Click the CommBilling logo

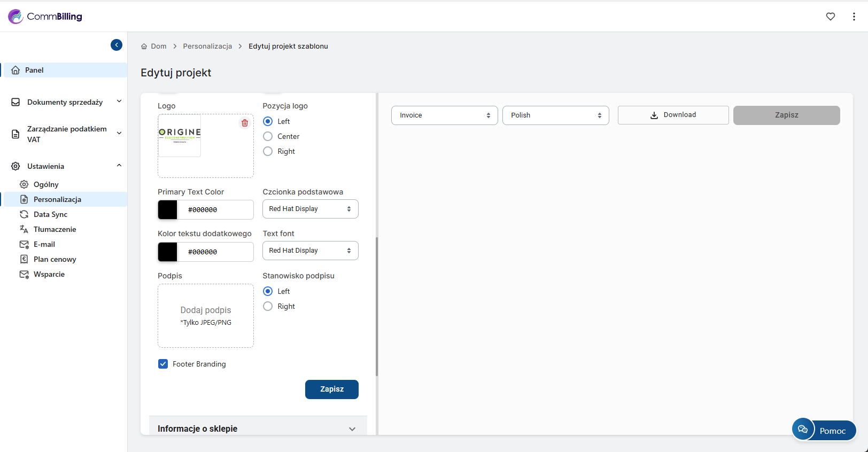coord(45,17)
